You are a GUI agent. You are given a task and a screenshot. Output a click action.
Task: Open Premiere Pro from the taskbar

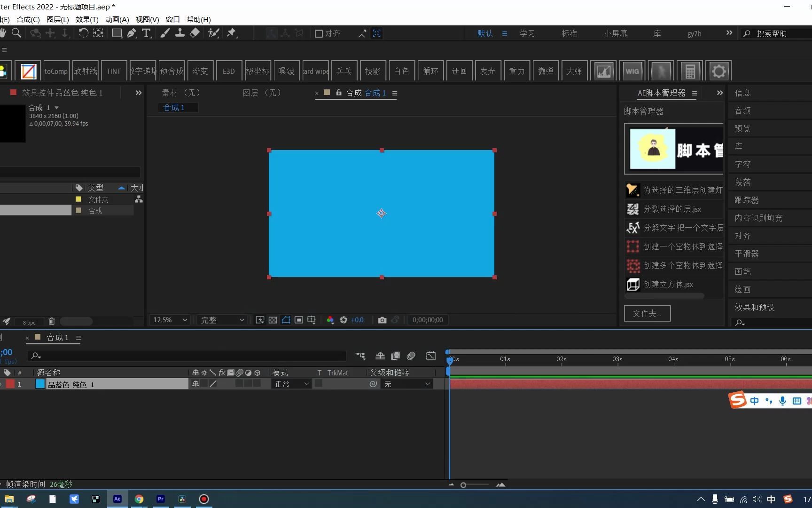point(160,499)
